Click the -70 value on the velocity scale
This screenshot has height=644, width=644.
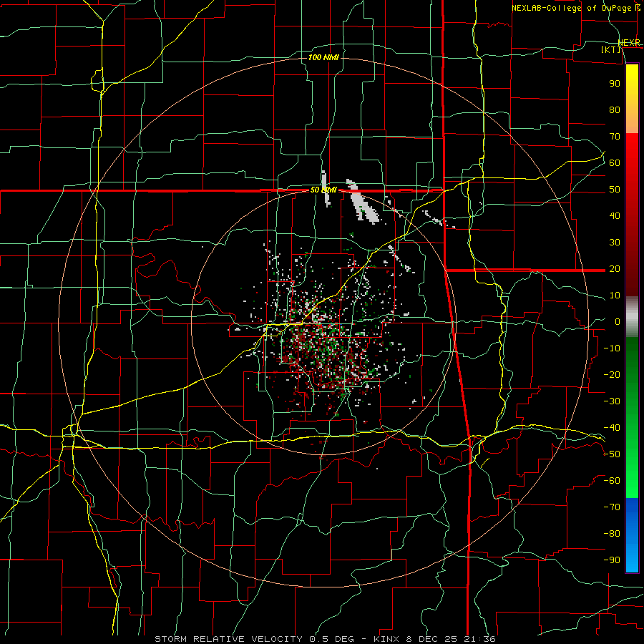coord(612,507)
